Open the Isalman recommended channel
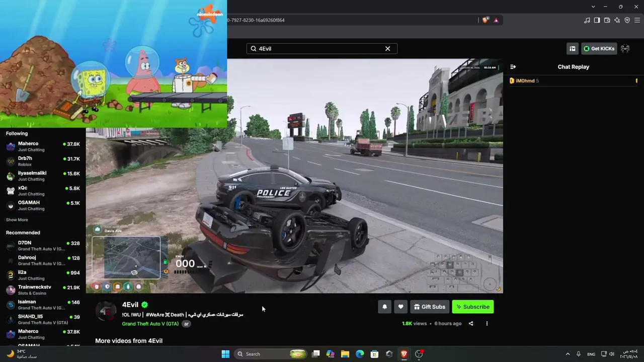Image resolution: width=644 pixels, height=362 pixels. click(43, 305)
